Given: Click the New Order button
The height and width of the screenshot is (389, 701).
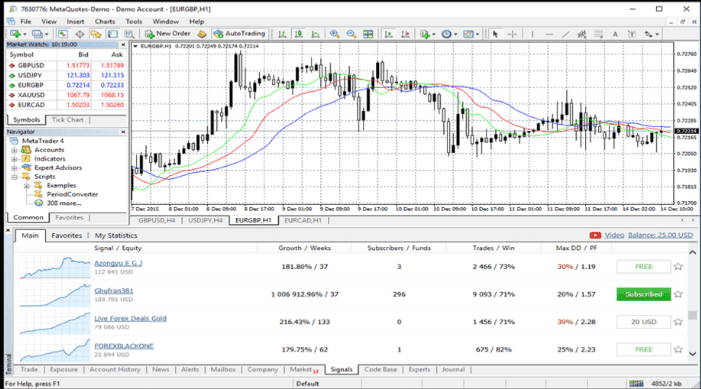Looking at the screenshot, I should (x=168, y=34).
